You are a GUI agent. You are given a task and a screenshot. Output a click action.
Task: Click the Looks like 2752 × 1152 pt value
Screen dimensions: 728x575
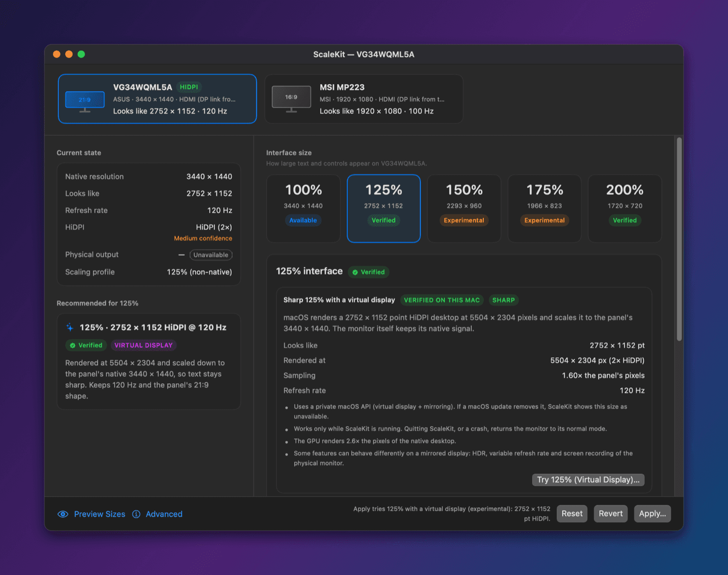617,346
